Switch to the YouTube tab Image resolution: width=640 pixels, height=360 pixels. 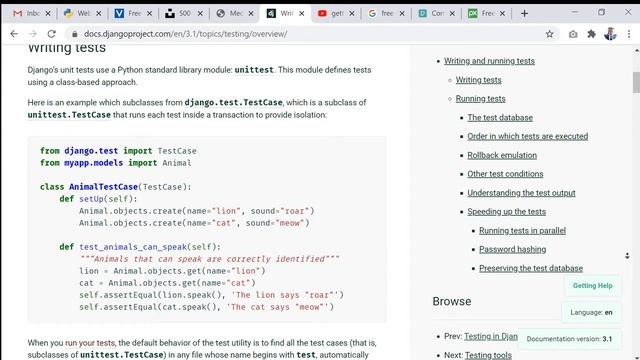[331, 13]
